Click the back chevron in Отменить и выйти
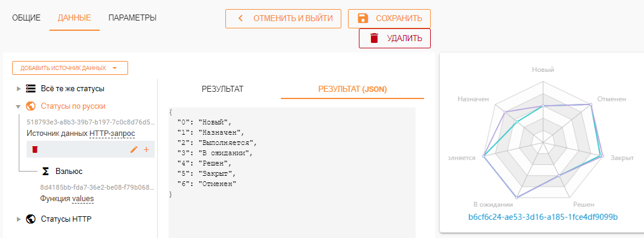This screenshot has height=238, width=644. (x=240, y=19)
